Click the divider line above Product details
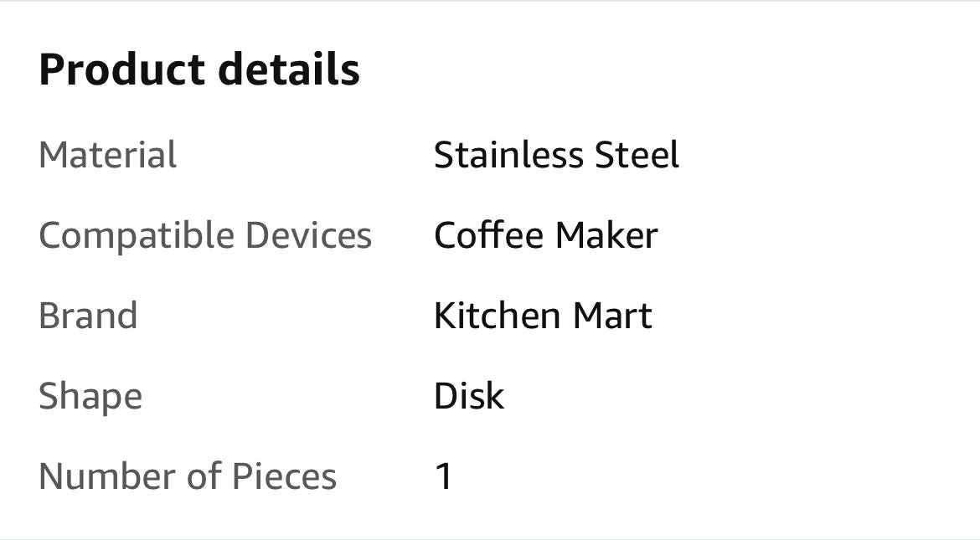The image size is (980, 540). coord(490,2)
